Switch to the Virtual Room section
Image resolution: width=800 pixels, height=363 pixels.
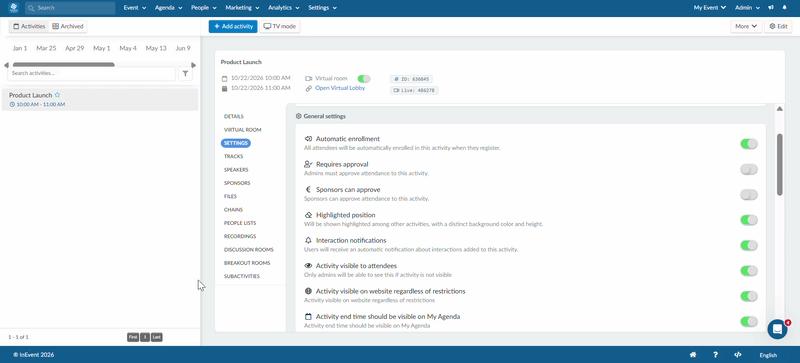tap(242, 130)
